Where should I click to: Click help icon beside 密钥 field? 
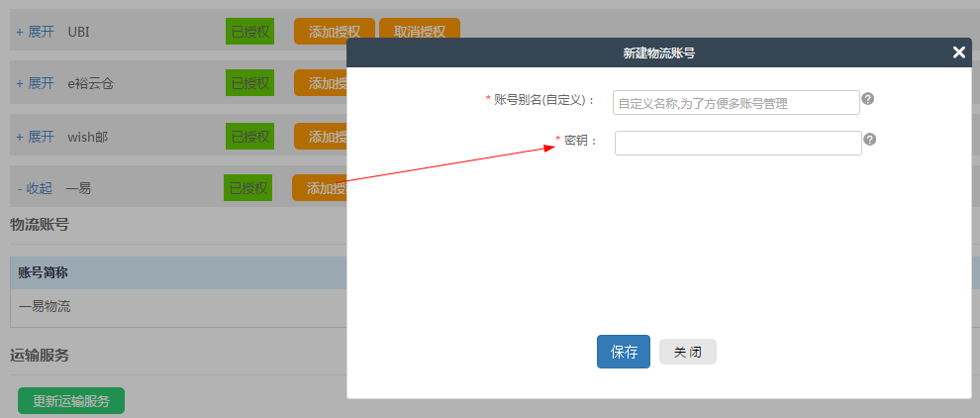870,140
